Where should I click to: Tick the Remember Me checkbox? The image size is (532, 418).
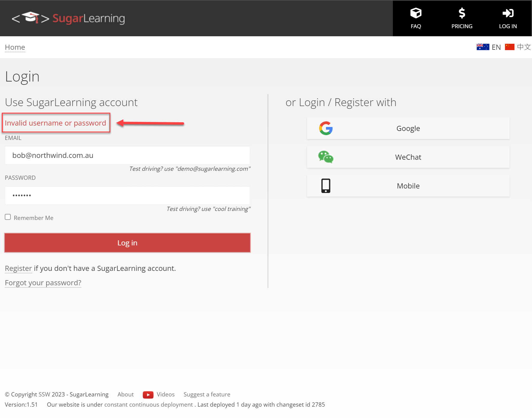pyautogui.click(x=8, y=217)
